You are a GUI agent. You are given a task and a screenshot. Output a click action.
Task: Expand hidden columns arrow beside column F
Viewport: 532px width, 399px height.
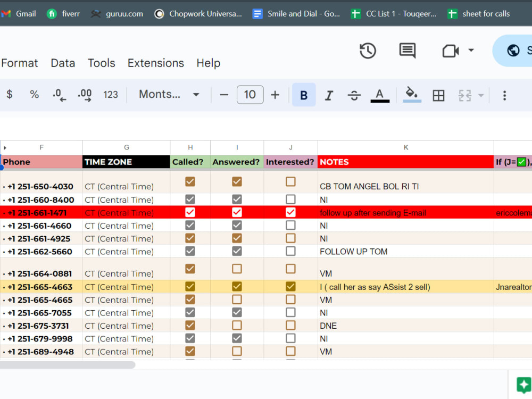pos(5,147)
